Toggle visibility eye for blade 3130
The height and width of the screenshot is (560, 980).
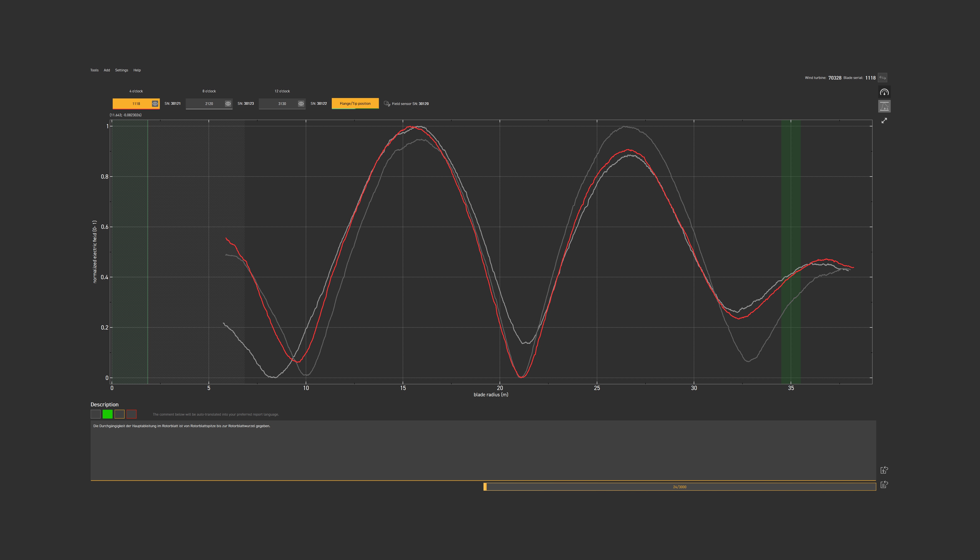(x=301, y=103)
